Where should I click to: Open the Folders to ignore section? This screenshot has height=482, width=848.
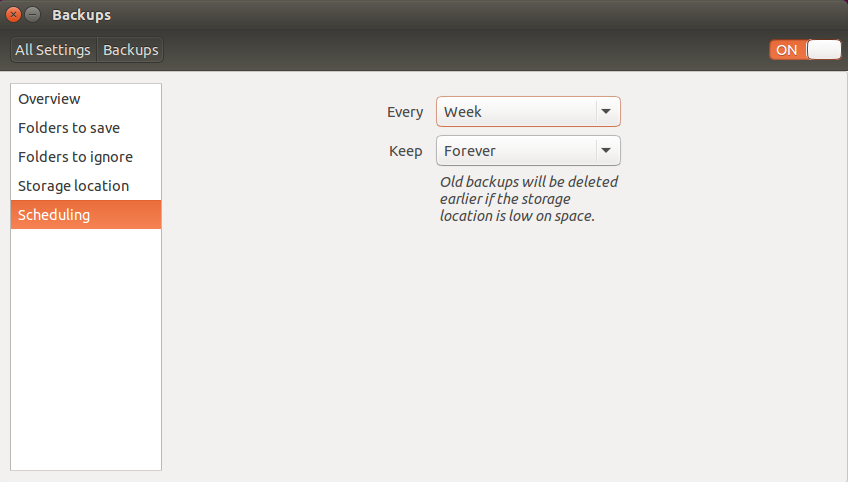(x=86, y=157)
